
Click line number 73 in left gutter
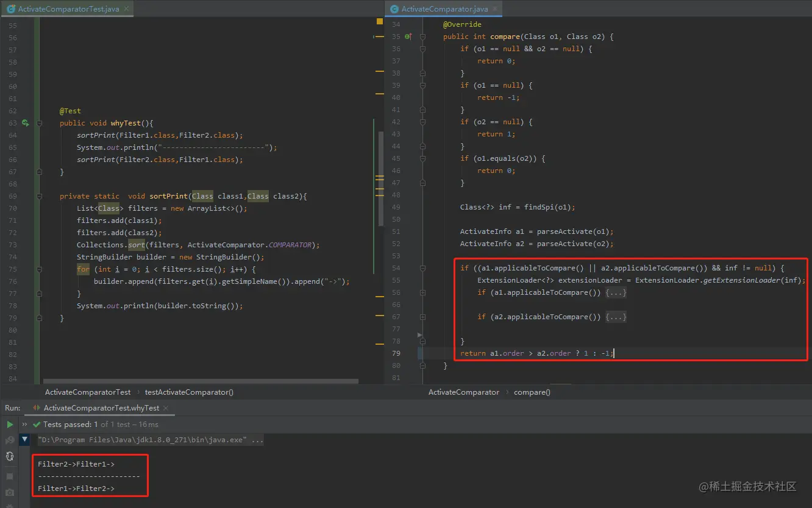(13, 245)
